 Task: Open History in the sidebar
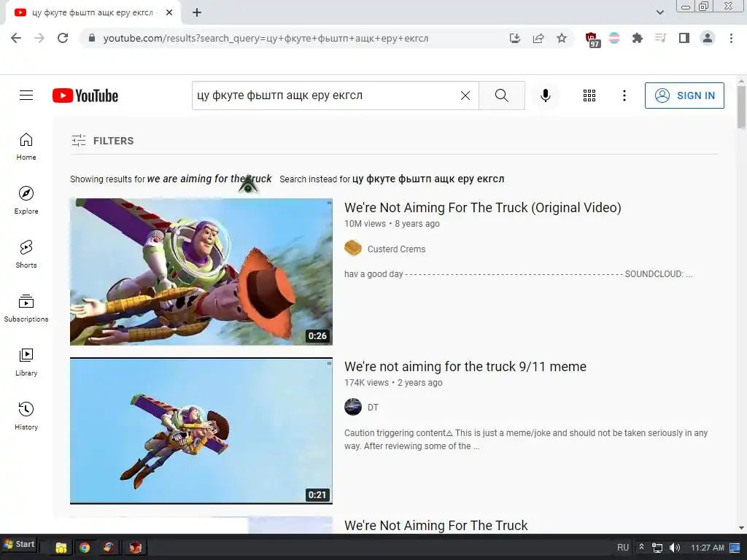26,416
